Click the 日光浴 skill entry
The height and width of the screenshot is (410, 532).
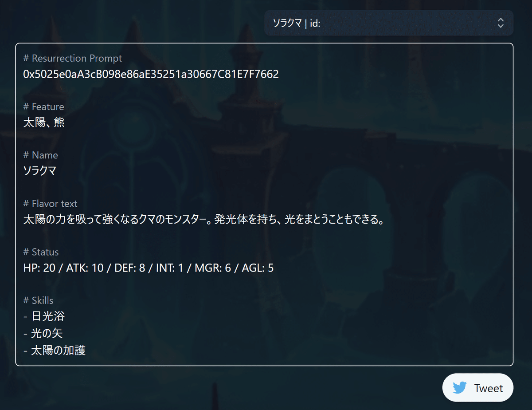point(44,316)
